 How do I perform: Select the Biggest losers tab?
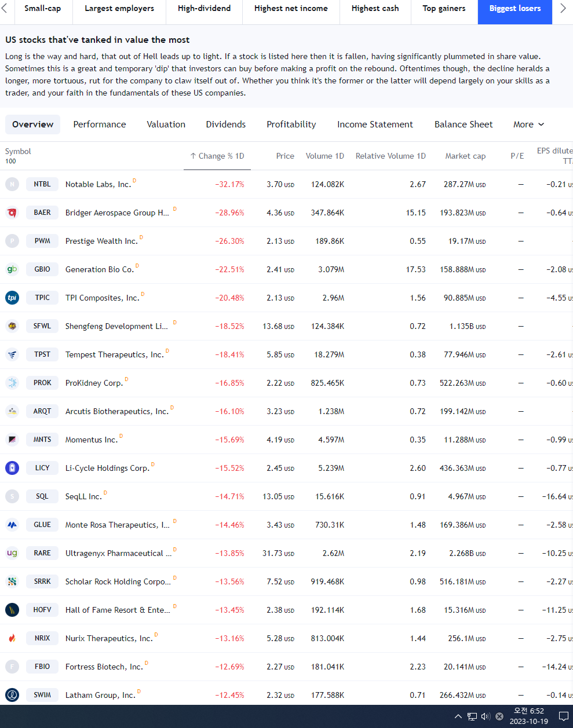tap(515, 9)
